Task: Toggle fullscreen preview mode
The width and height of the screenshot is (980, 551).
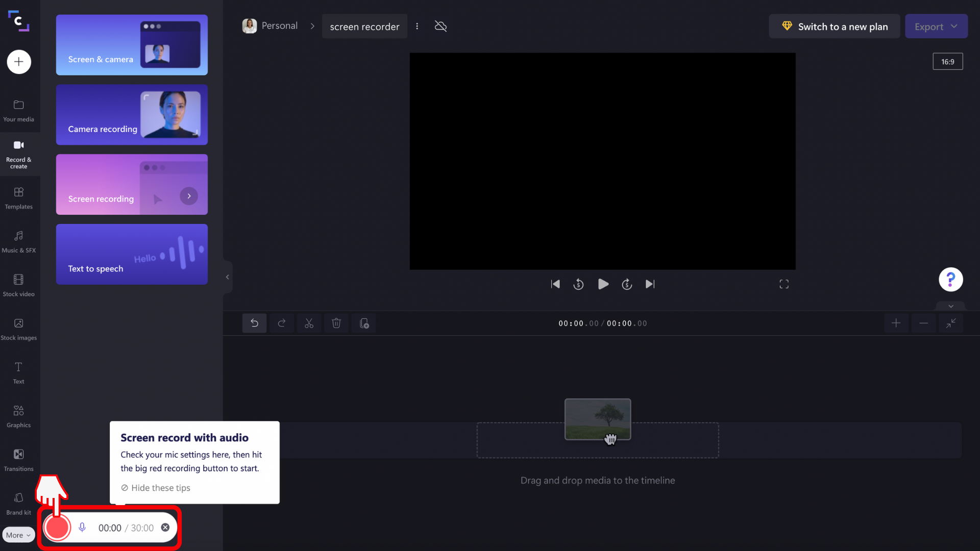Action: click(784, 284)
